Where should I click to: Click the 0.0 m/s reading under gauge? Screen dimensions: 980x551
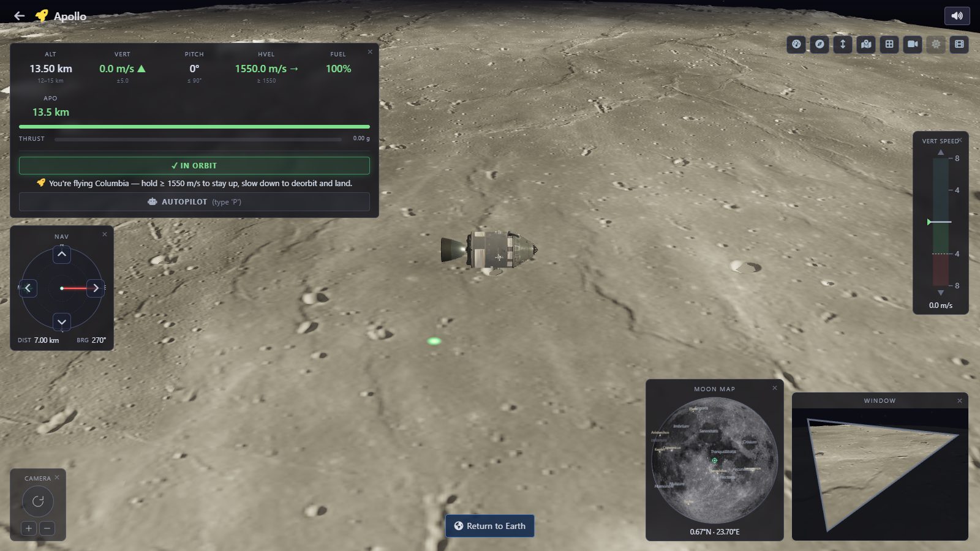click(941, 305)
